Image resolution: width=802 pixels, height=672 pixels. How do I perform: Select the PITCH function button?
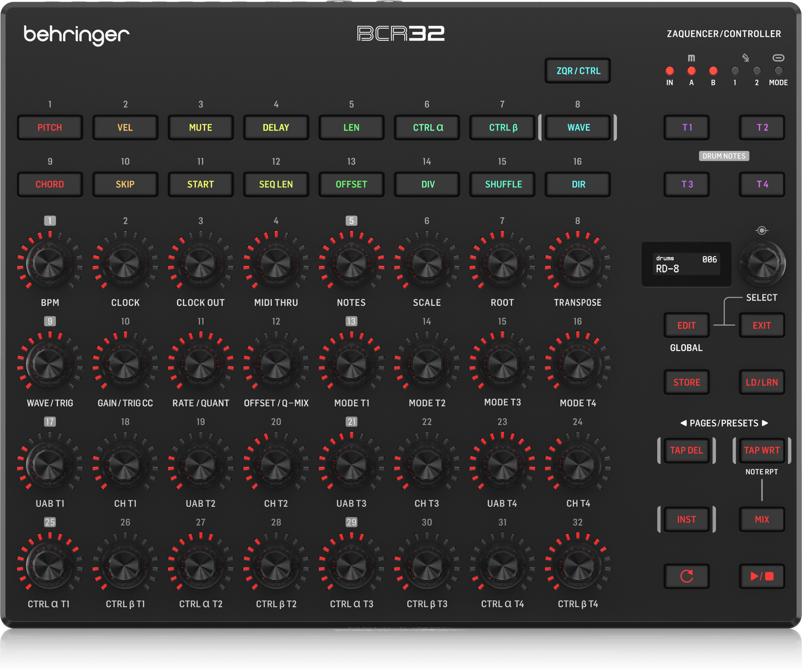pyautogui.click(x=50, y=127)
